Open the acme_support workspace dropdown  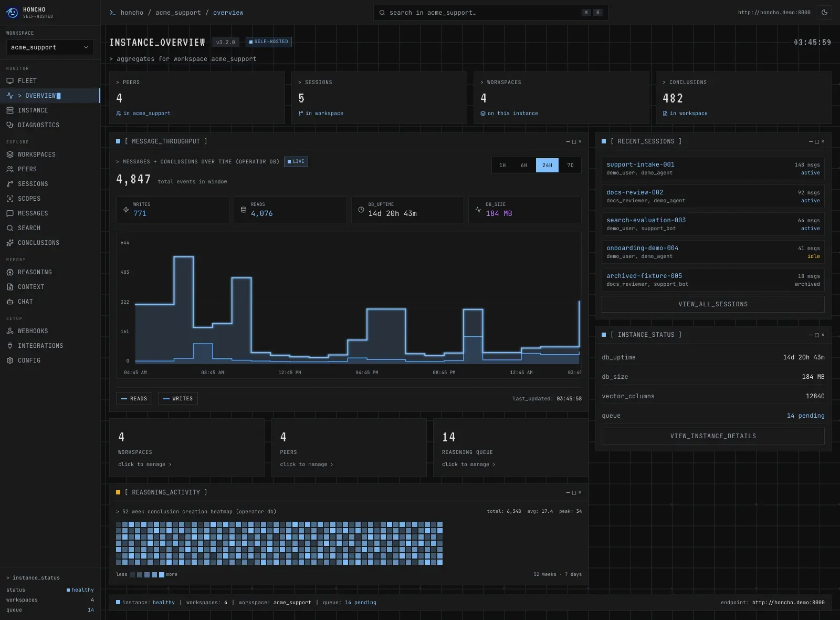50,47
